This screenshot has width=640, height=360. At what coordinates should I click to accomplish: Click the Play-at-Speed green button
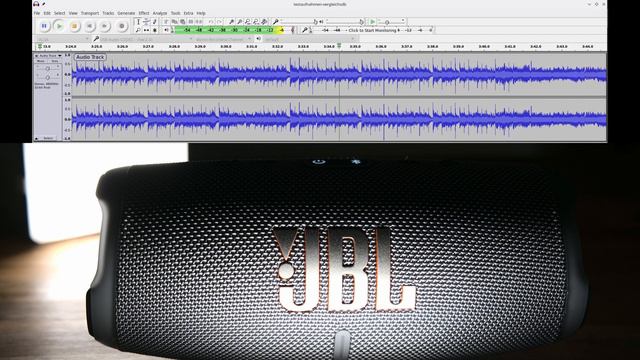(x=372, y=22)
